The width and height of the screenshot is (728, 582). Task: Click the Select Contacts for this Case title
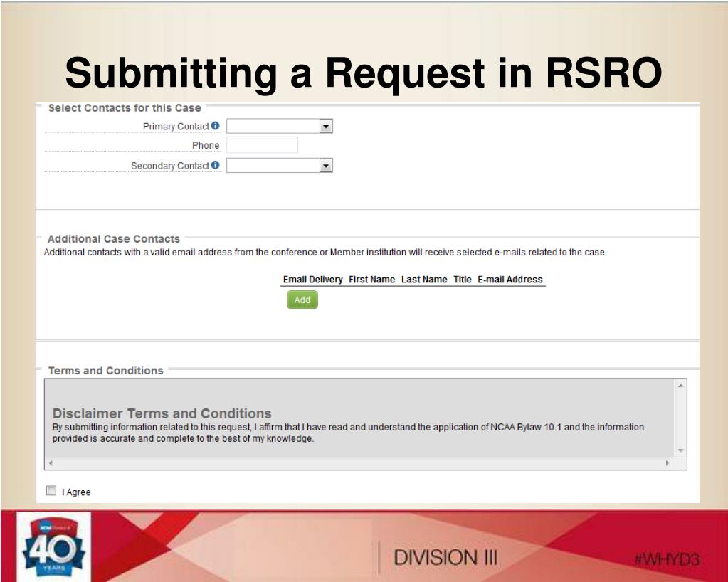[125, 107]
